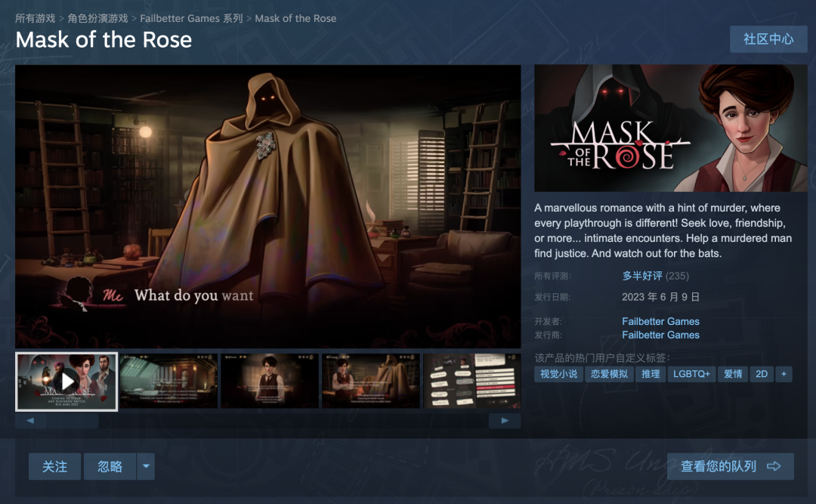This screenshot has width=816, height=504.
Task: Open the publisher Failbetter Games link
Action: coord(660,335)
